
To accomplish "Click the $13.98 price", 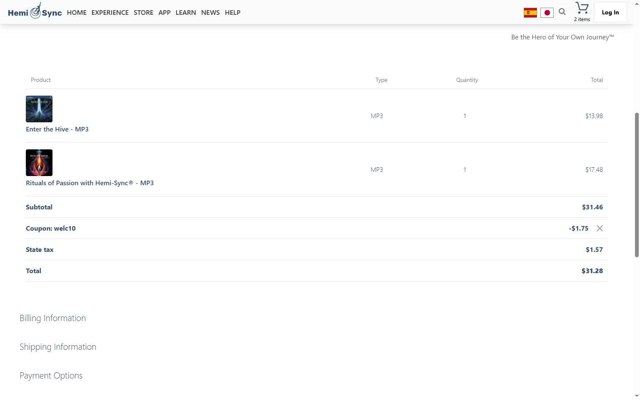I will (594, 116).
